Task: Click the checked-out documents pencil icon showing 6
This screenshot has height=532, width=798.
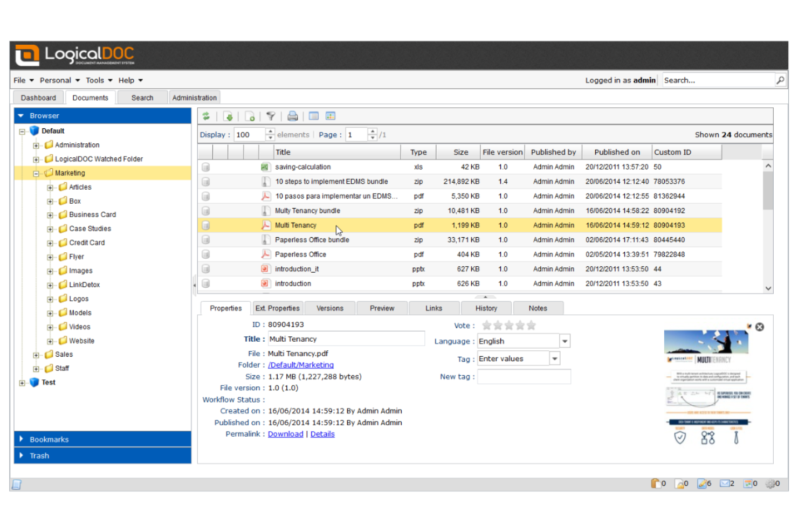Action: click(701, 483)
